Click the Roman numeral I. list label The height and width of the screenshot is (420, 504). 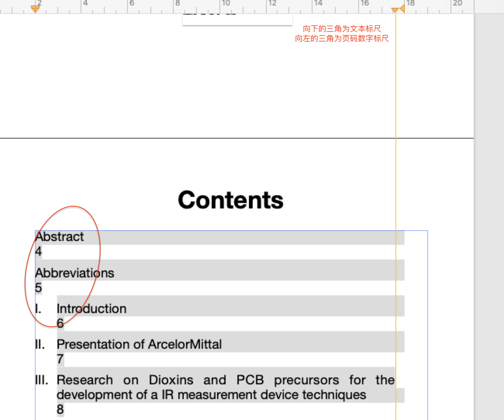38,309
